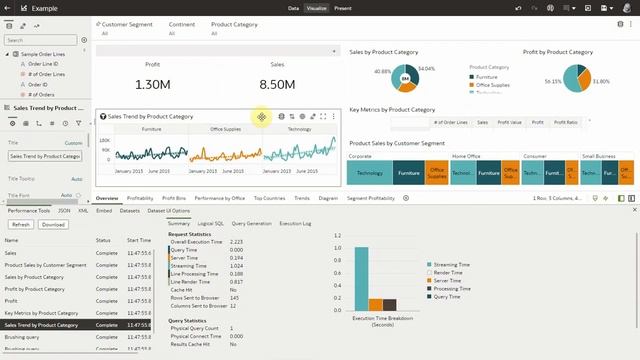Open the Save dropdown in the header
This screenshot has width=640, height=360.
[x=607, y=8]
